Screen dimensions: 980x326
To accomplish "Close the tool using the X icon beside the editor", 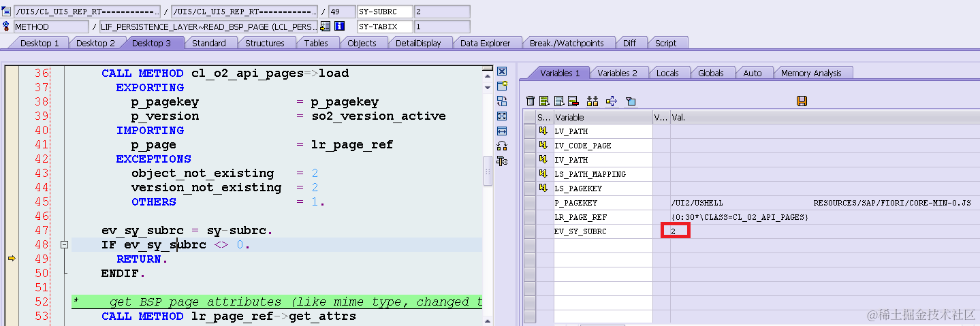I will coord(502,71).
